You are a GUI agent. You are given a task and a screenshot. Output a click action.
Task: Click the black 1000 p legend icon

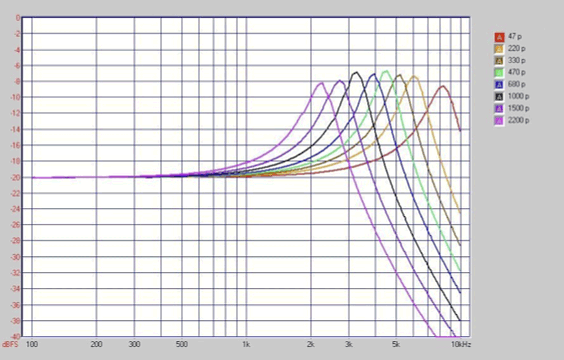click(x=499, y=97)
